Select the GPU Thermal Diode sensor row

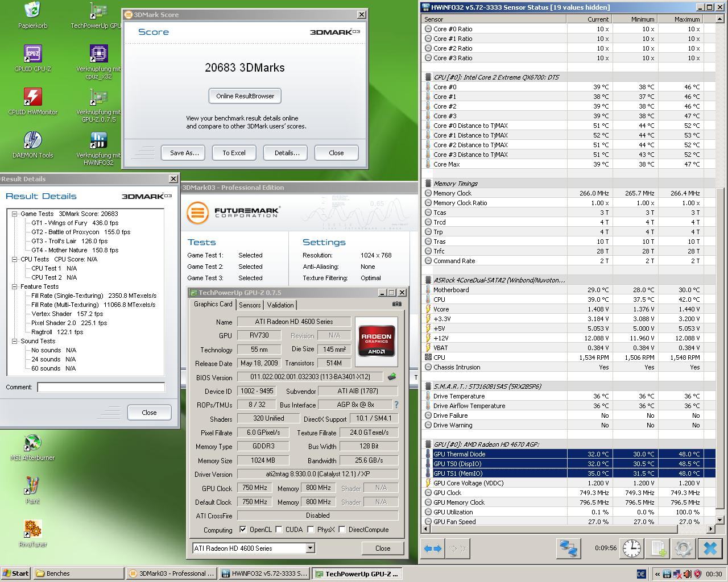point(569,454)
